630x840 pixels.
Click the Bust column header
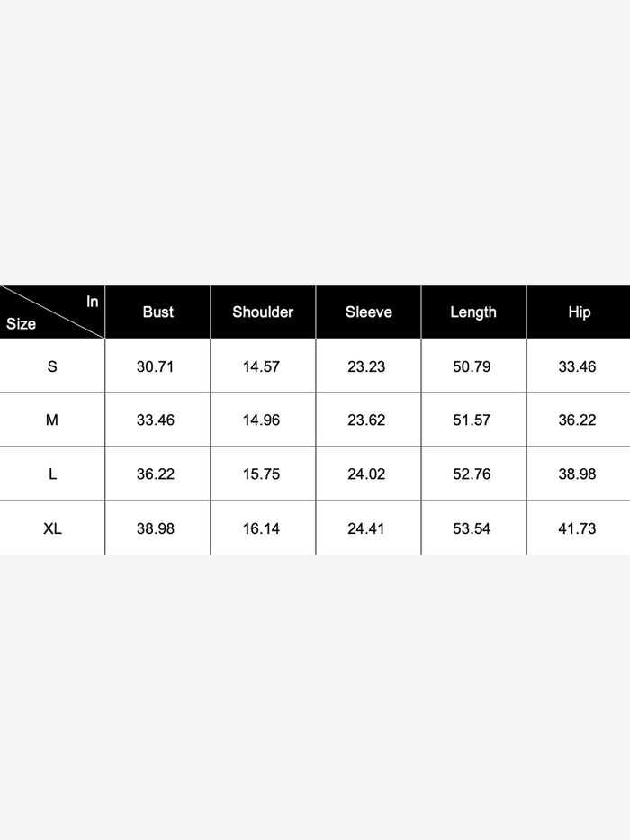157,312
